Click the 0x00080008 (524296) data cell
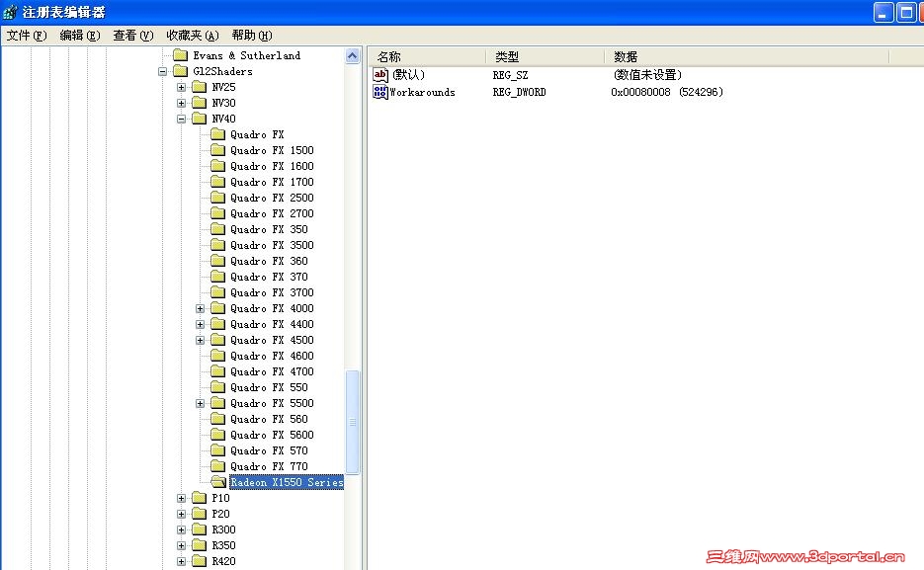The image size is (924, 570). point(667,93)
